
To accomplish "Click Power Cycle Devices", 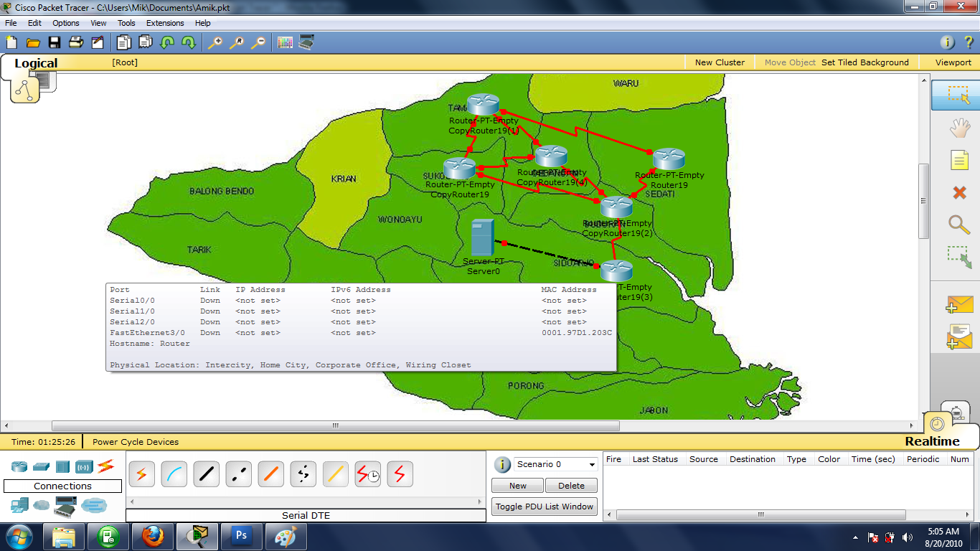I will coord(136,442).
